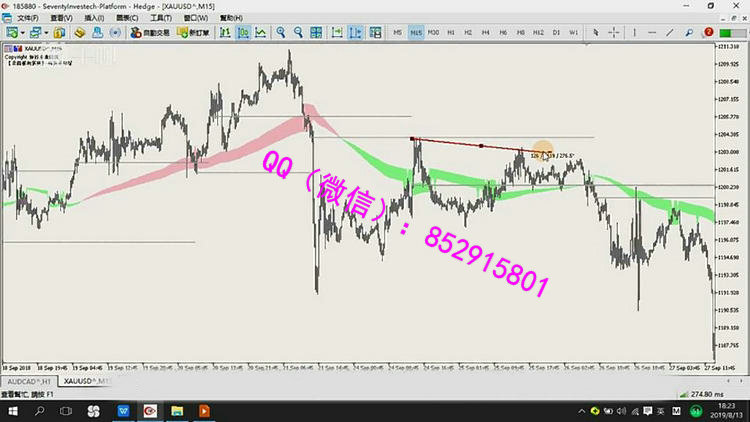Toggle the H4 timeframe button
This screenshot has height=422, width=750.
[485, 33]
